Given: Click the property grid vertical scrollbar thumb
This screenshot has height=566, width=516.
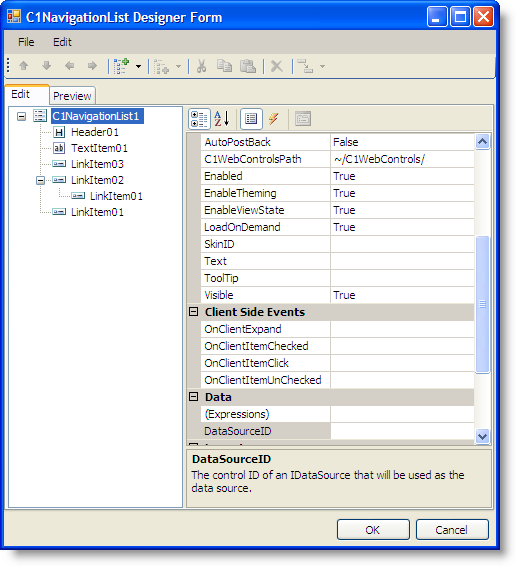Looking at the screenshot, I should tap(482, 305).
